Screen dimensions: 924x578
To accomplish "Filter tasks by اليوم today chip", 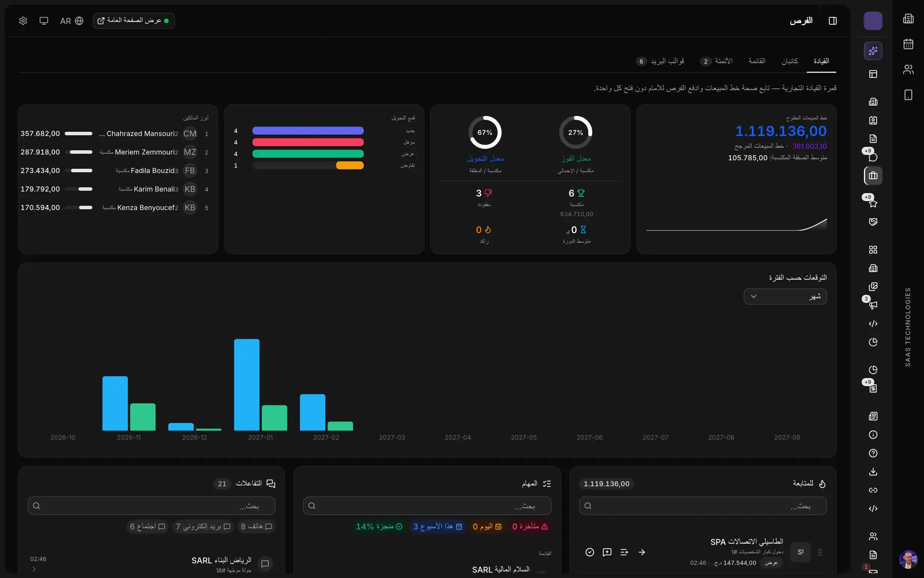I will pyautogui.click(x=487, y=526).
